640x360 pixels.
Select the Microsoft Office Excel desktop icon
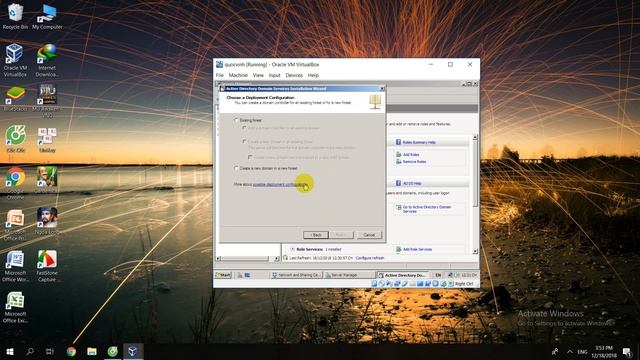point(15,307)
